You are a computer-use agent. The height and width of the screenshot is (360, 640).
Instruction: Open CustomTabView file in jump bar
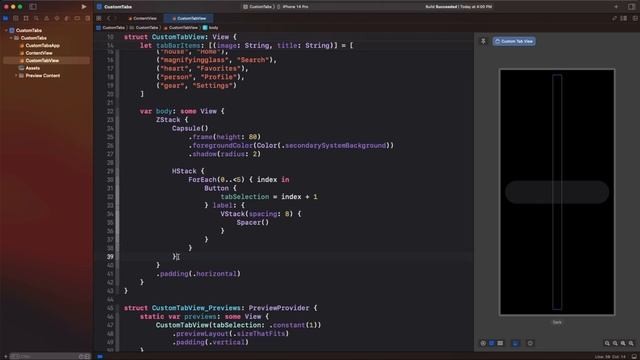pyautogui.click(x=180, y=28)
